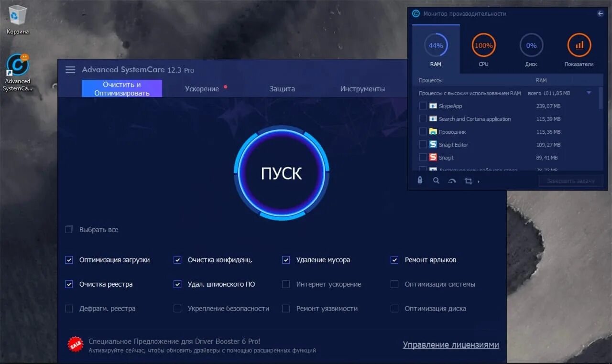Image resolution: width=612 pixels, height=364 pixels.
Task: Collapse the high RAM usage processes group
Action: [589, 93]
